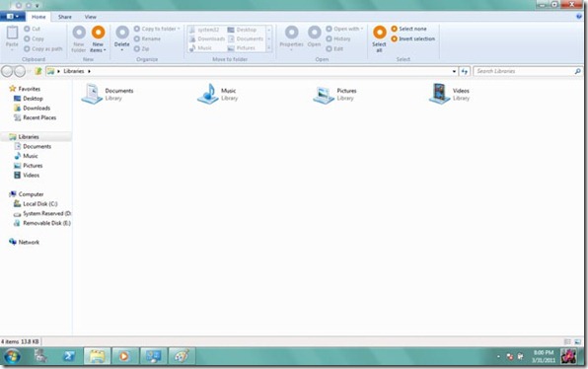Click the New folder ribbon button
This screenshot has width=588, height=369.
pos(79,39)
